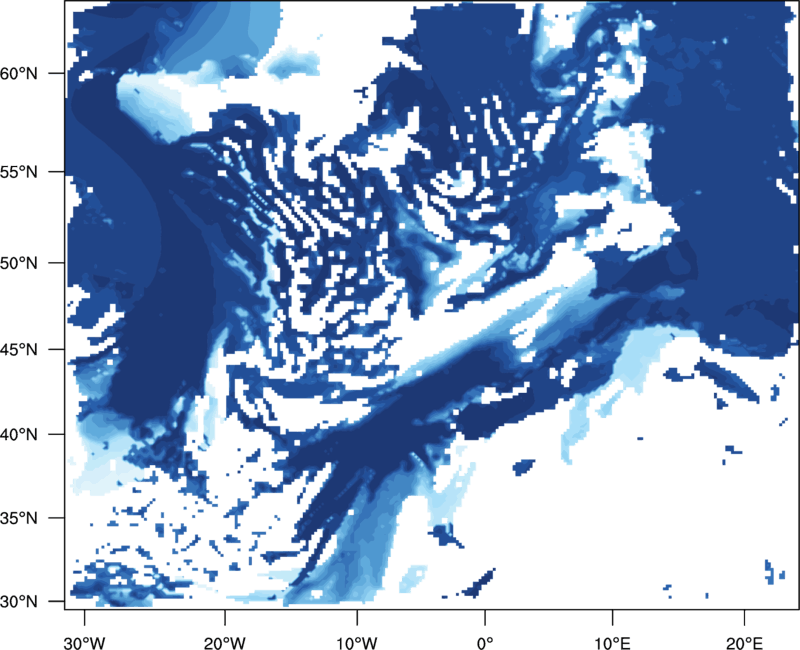Click the 20°E longitude label
800x650 pixels.
coord(744,643)
